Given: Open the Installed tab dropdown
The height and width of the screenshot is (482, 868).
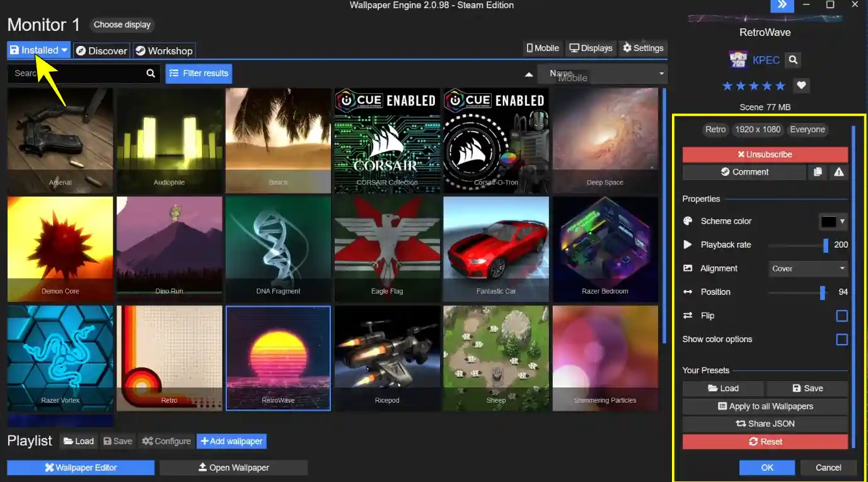Looking at the screenshot, I should (x=38, y=50).
